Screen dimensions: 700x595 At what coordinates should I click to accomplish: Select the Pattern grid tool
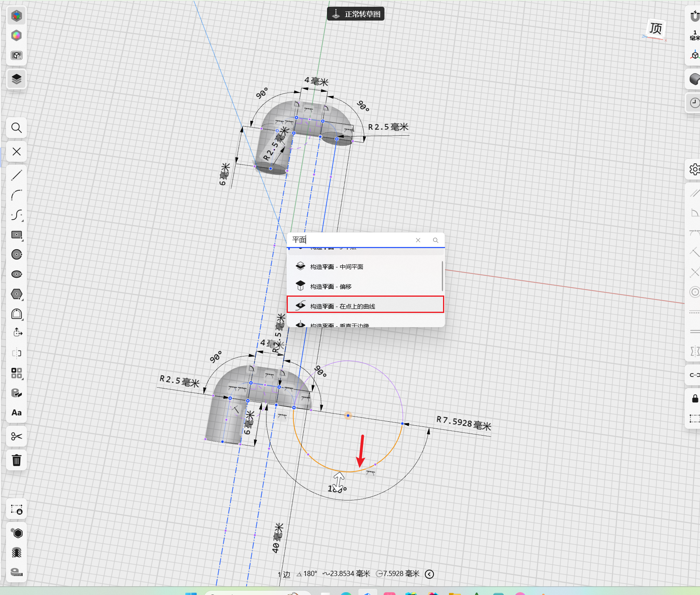coord(17,373)
